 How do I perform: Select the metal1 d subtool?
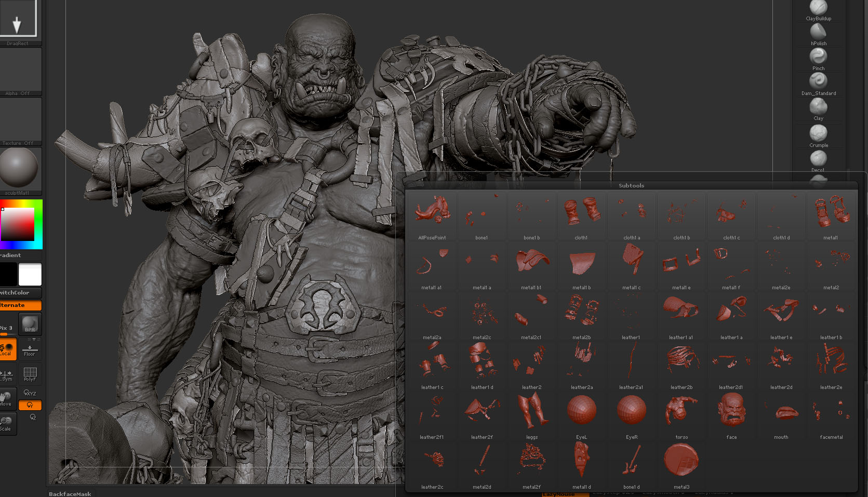[x=581, y=466]
